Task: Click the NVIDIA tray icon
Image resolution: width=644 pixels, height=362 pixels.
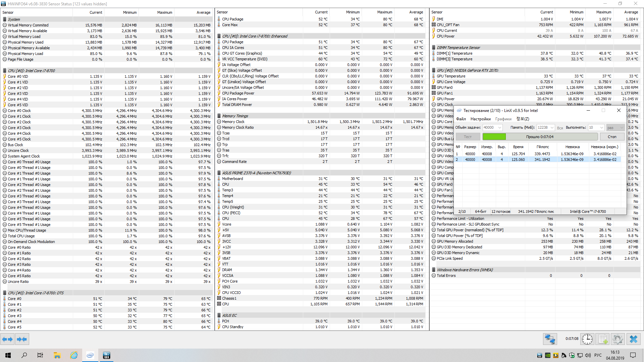Action: (547, 355)
